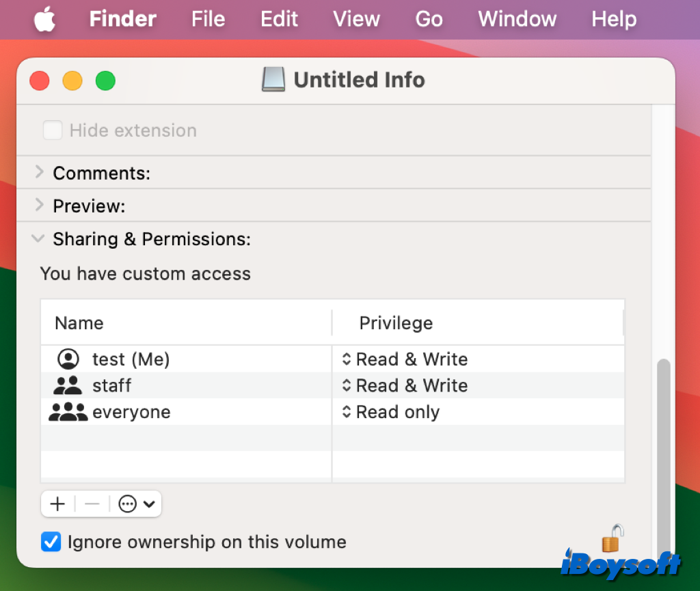
Task: Click the disk icon in the title bar
Action: click(x=273, y=79)
